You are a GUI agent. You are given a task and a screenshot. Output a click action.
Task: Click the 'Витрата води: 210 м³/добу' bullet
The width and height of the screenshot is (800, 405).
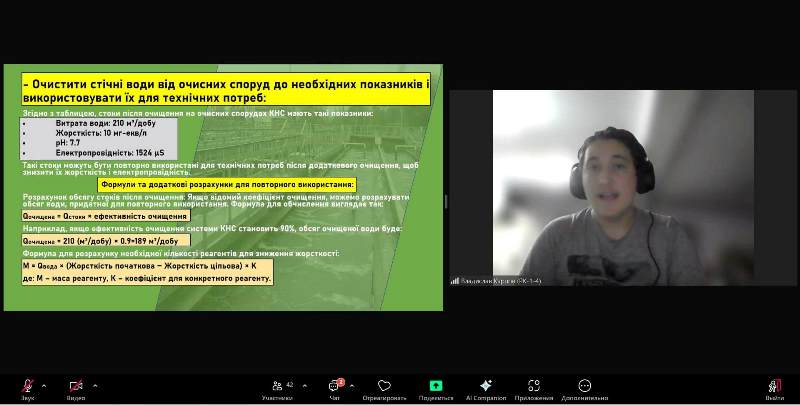(106, 123)
